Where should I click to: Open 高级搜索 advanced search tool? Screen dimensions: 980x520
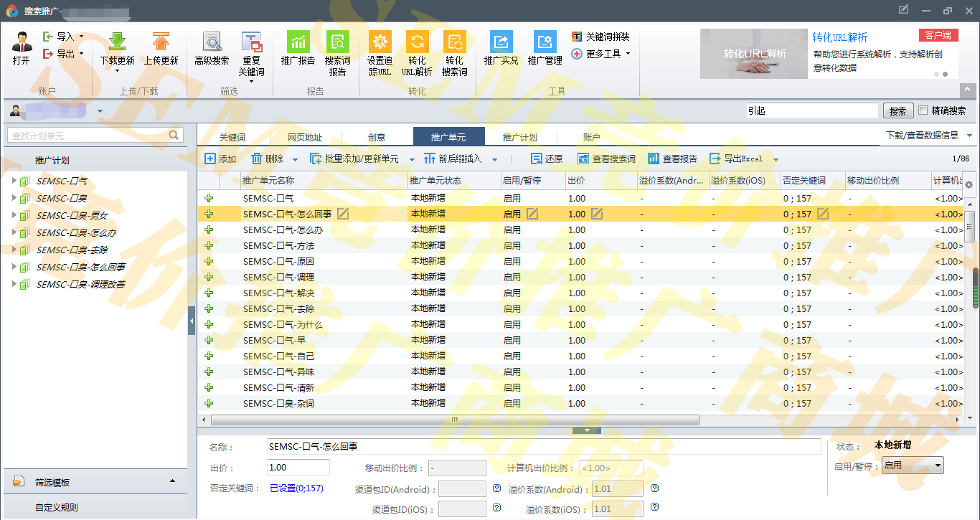pyautogui.click(x=212, y=42)
